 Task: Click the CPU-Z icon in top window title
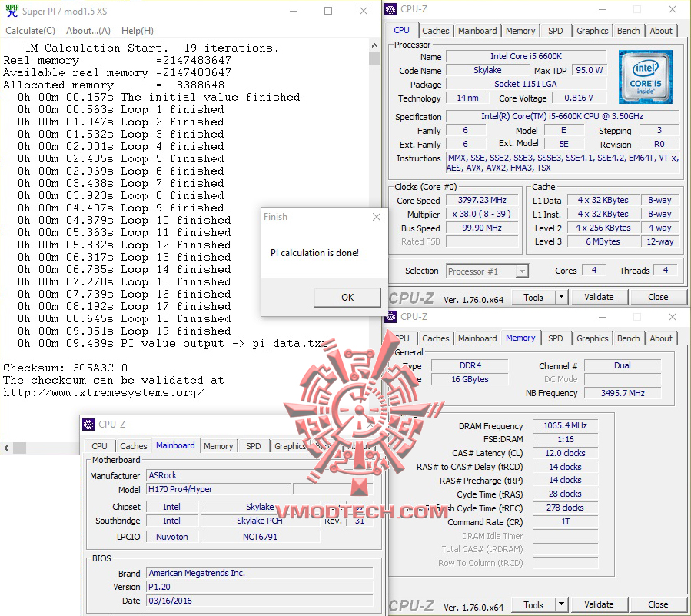click(390, 8)
